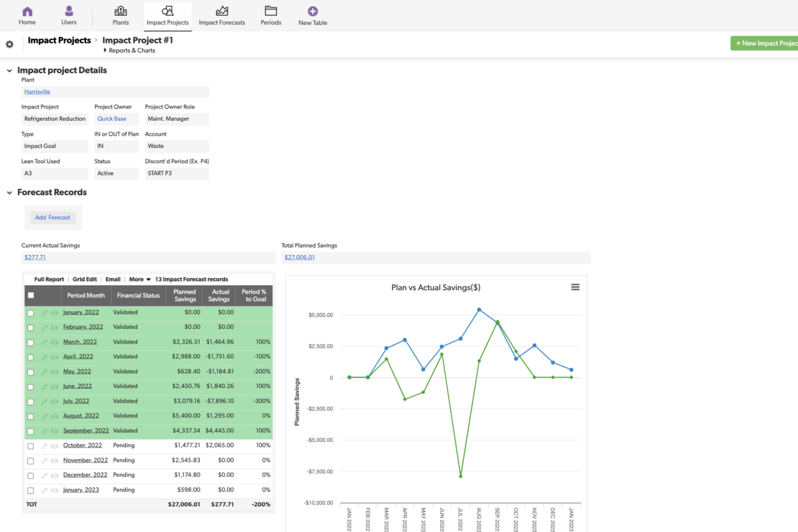Open the settings gear icon

[10, 45]
